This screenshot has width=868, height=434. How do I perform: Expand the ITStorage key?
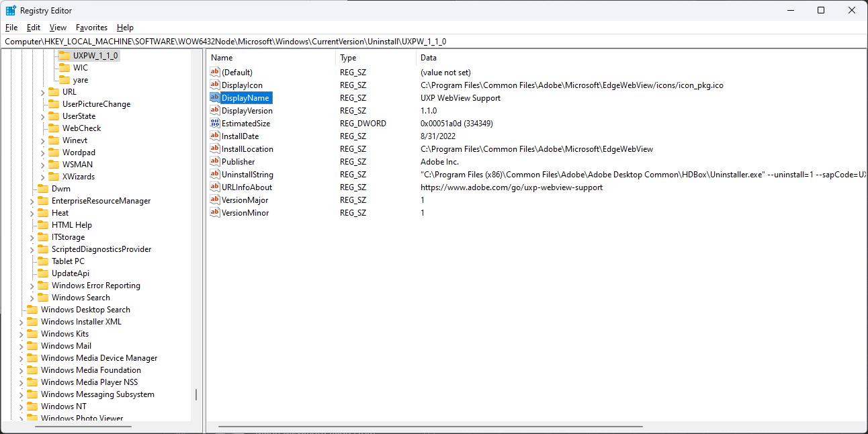(32, 237)
